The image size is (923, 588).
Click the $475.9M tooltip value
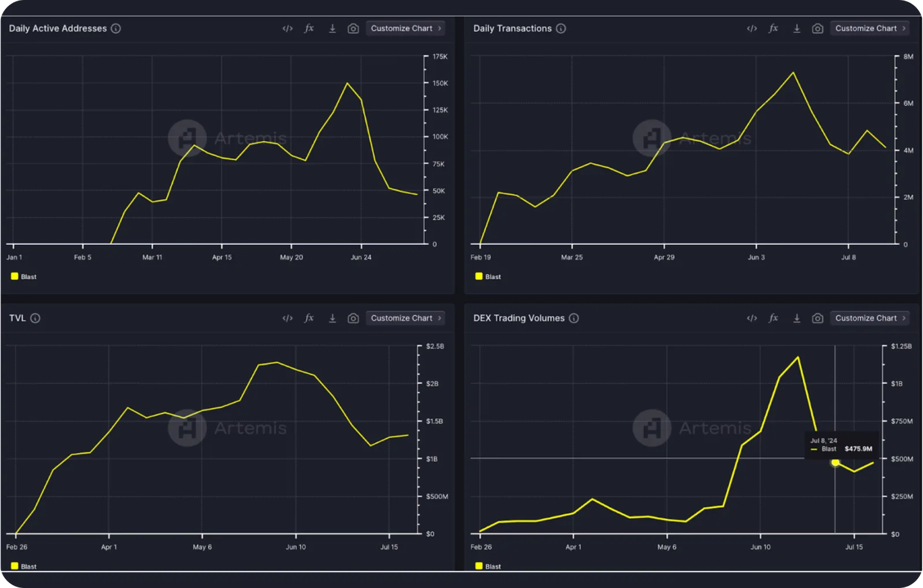[858, 449]
